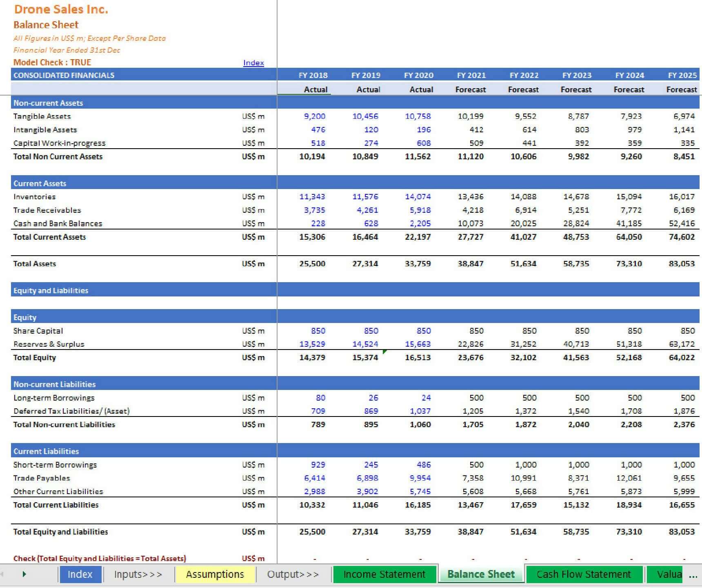
Task: Select the FY 2021 column header
Action: [471, 75]
